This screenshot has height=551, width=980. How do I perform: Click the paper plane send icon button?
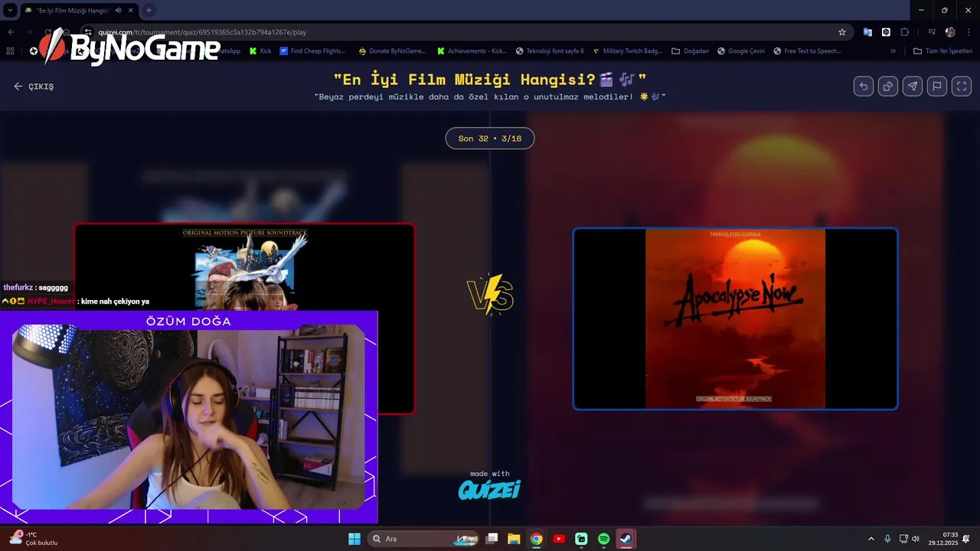pyautogui.click(x=913, y=86)
